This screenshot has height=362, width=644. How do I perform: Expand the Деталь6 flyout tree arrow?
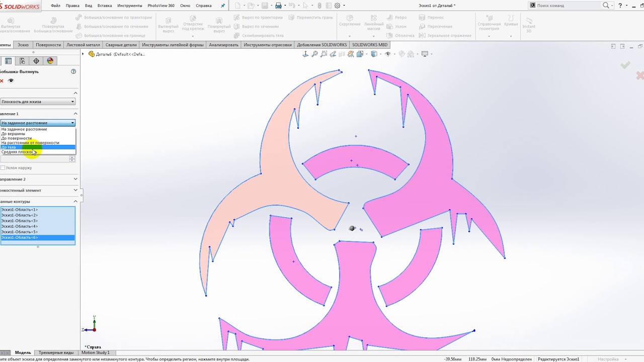pyautogui.click(x=84, y=54)
